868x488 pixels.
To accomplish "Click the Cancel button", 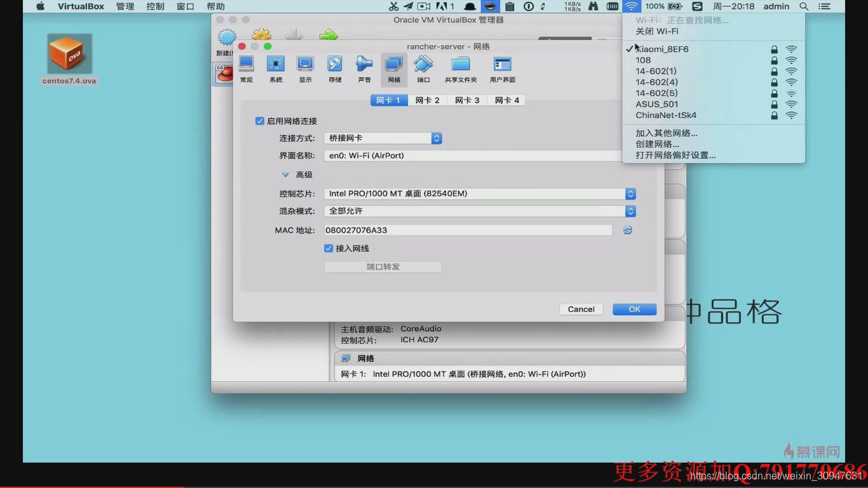I will tap(581, 309).
